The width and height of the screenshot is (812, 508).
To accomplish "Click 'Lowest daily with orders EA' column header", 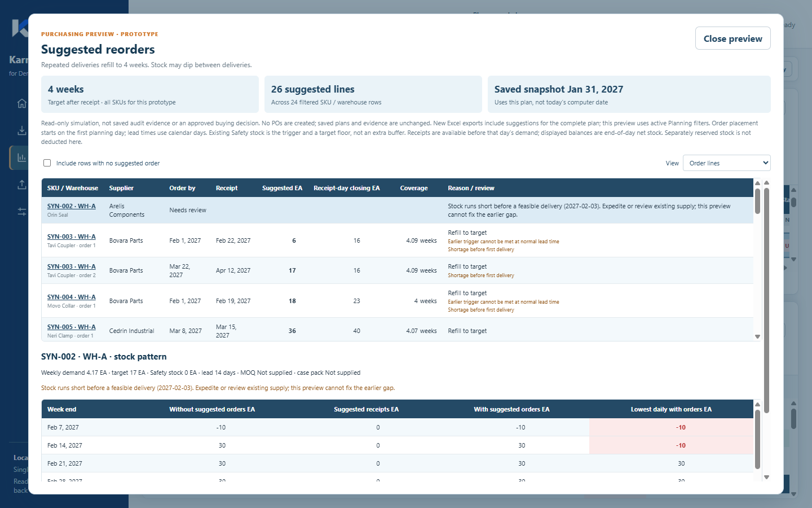I will click(671, 409).
